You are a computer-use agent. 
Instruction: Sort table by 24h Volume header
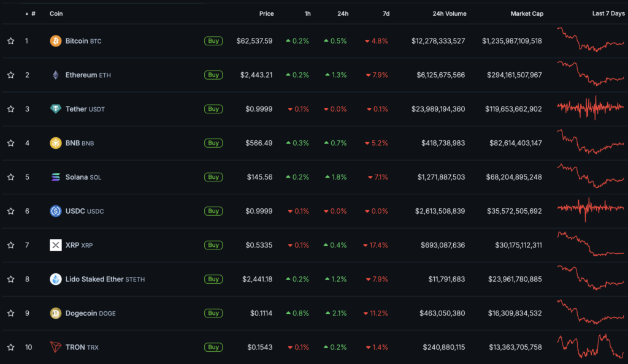tap(449, 13)
